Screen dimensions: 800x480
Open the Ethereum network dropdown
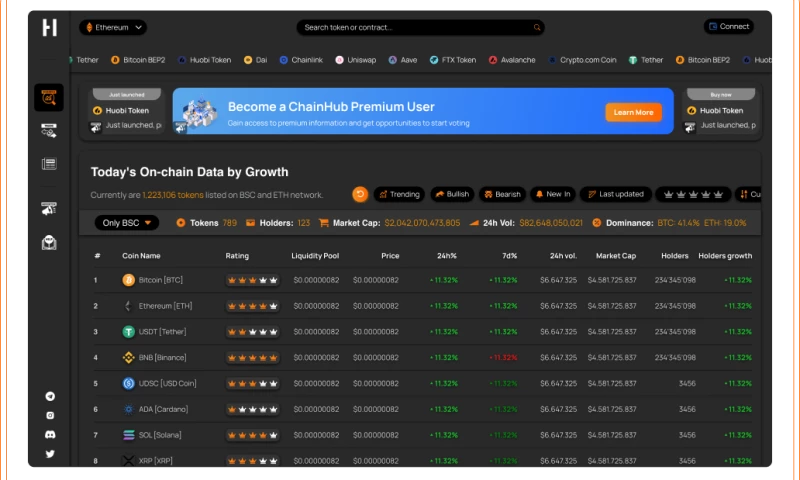coord(113,28)
